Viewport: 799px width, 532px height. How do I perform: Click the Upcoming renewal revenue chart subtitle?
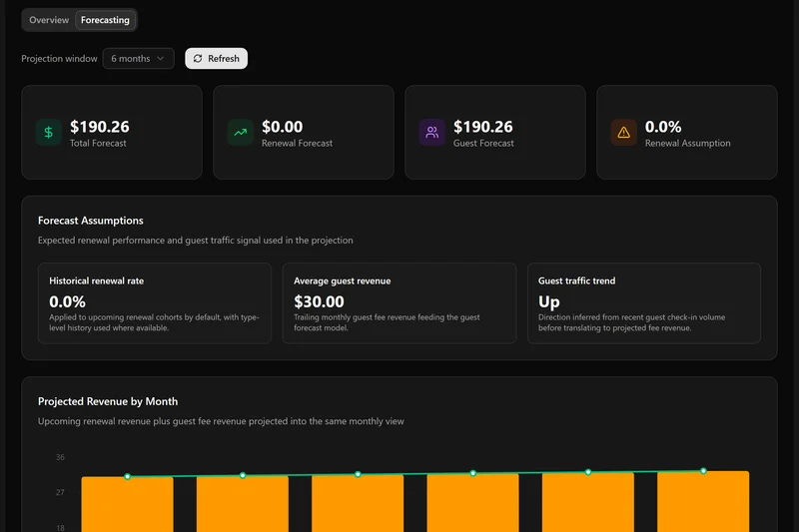pos(221,421)
